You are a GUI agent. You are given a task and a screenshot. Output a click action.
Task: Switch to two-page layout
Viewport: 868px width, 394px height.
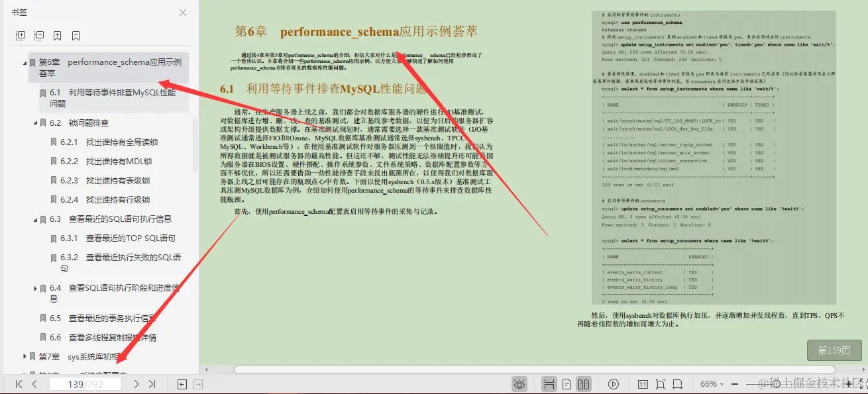584,384
